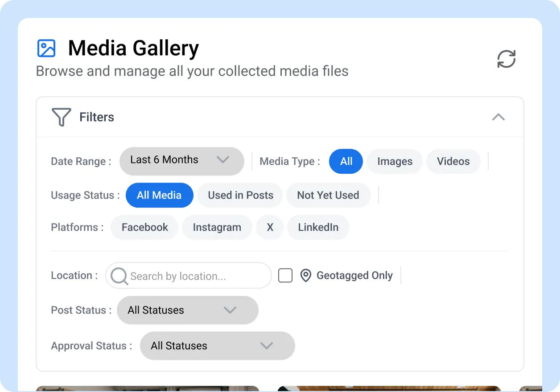Image resolution: width=560 pixels, height=392 pixels.
Task: Open the Post Status dropdown
Action: (187, 310)
